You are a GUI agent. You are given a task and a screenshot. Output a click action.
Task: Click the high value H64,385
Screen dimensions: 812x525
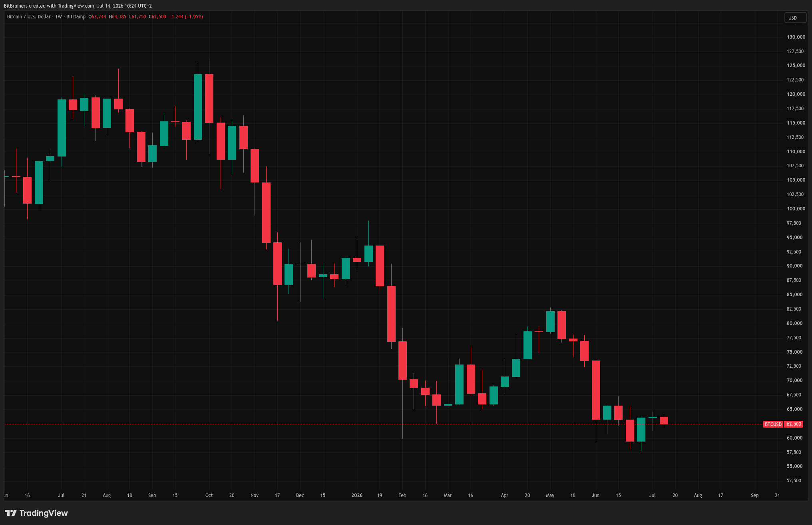pos(117,17)
